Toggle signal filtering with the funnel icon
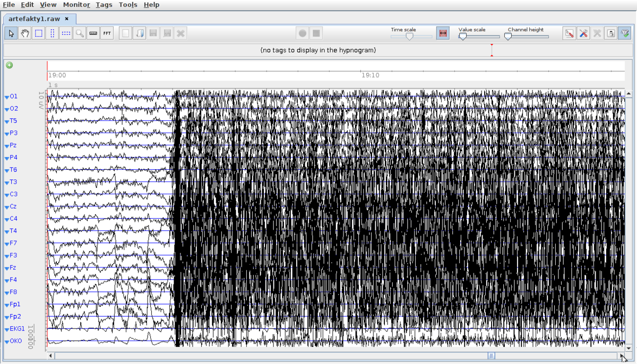 coord(625,33)
